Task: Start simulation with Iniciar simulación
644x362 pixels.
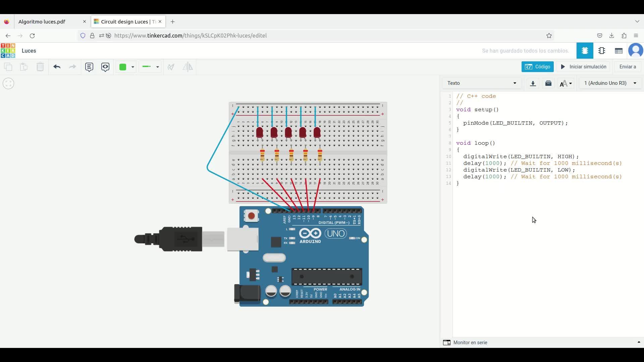Action: [x=583, y=67]
